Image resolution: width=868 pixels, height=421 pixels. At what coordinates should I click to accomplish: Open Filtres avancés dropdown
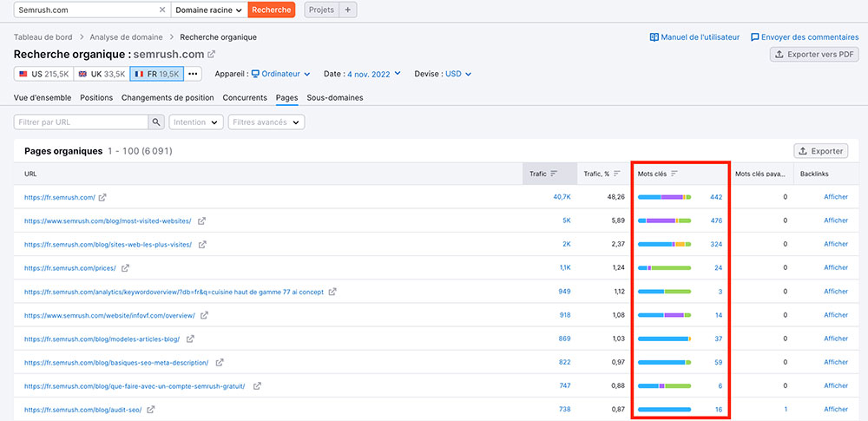266,122
